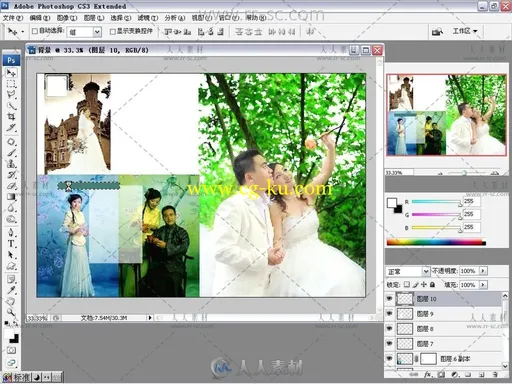512x384 pixels.
Task: Hide 图层 10 with its eye icon
Action: click(389, 298)
